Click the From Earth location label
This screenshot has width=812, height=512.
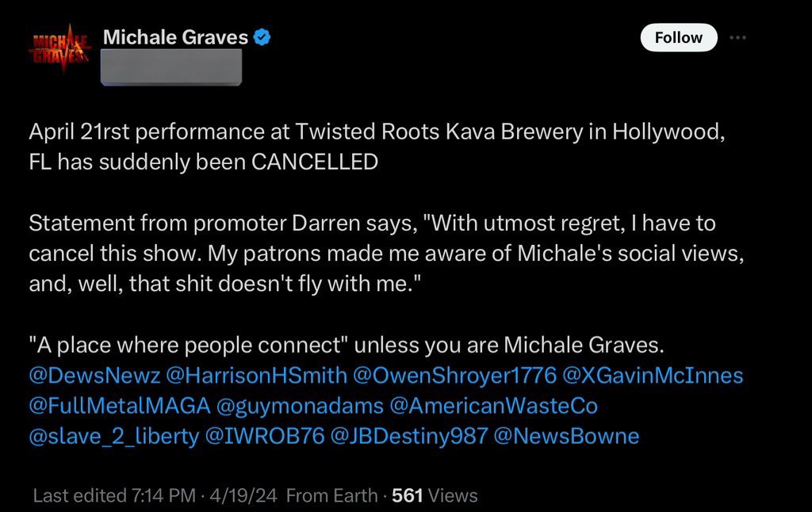click(x=331, y=496)
